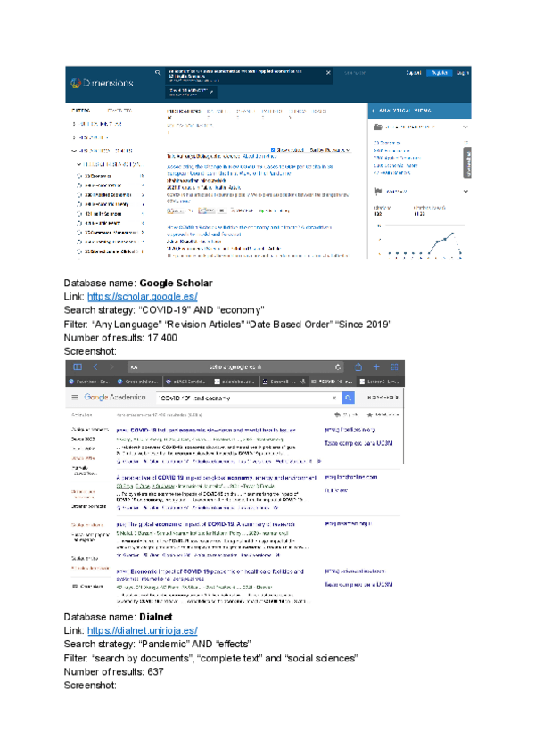Click the Google Académico logo
The image size is (535, 756).
tap(115, 398)
